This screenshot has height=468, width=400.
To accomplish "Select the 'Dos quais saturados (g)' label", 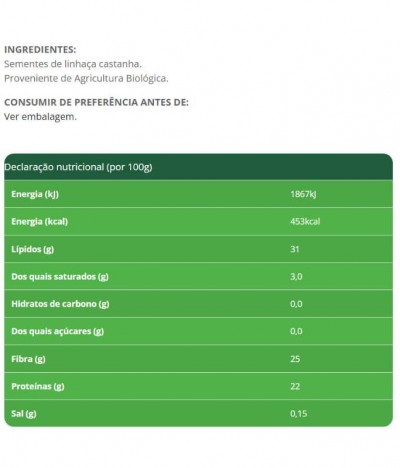I will (x=60, y=277).
